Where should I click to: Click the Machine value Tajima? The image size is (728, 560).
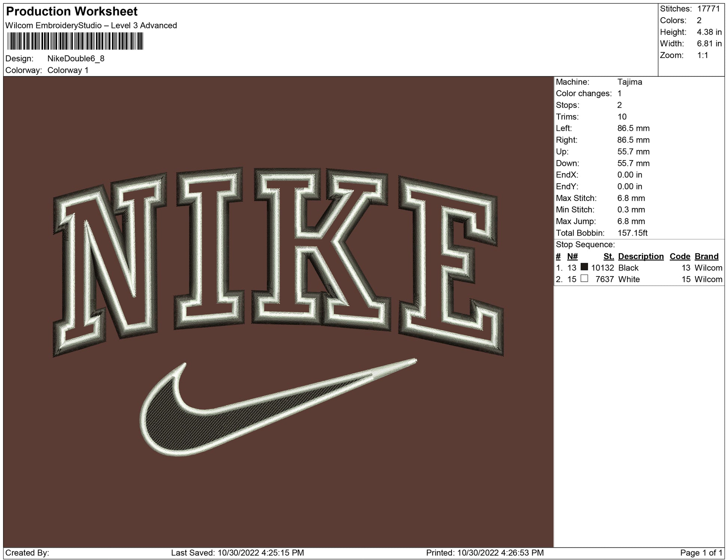(x=630, y=82)
